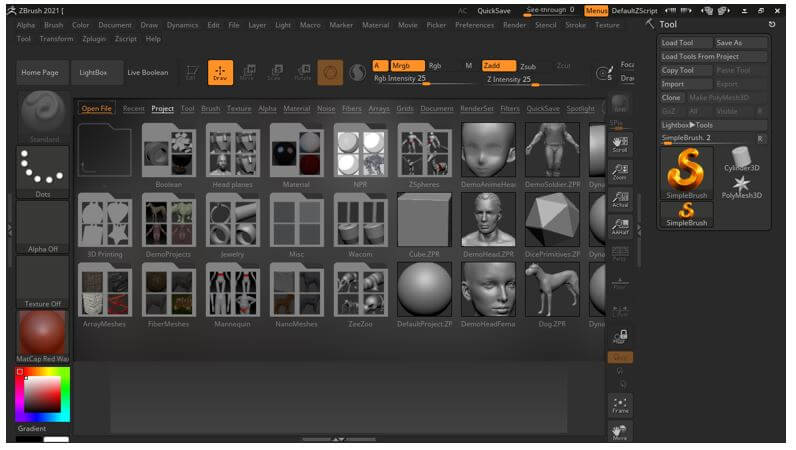796x450 pixels.
Task: Toggle Zsub mode
Action: click(x=528, y=66)
